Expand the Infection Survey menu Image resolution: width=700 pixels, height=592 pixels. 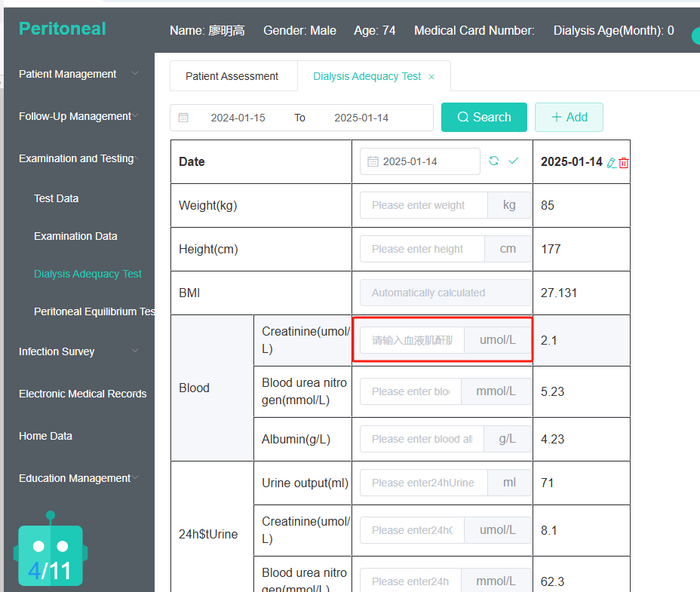[x=78, y=351]
